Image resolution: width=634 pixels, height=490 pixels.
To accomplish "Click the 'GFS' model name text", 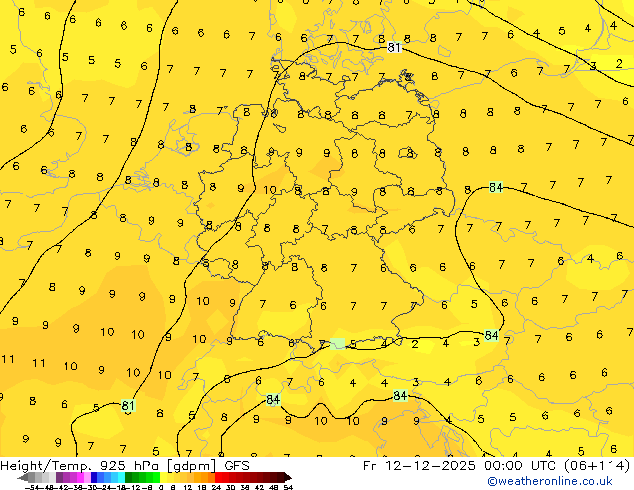I will (x=237, y=466).
